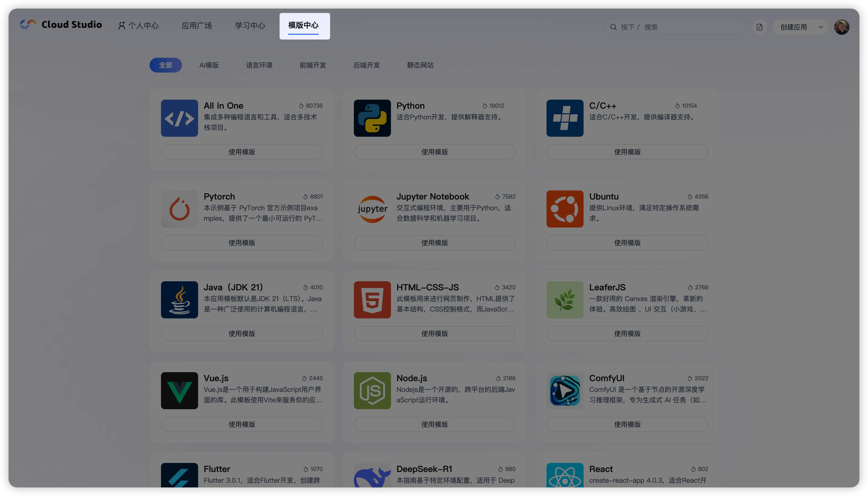Screen dimensions: 868x496
Task: Click the Vue.js template logo icon
Action: pyautogui.click(x=179, y=390)
